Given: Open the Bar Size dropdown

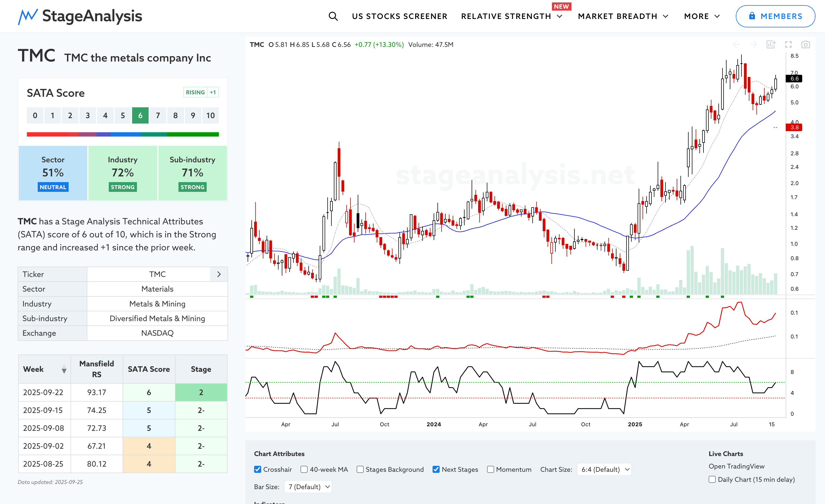Looking at the screenshot, I should point(308,487).
